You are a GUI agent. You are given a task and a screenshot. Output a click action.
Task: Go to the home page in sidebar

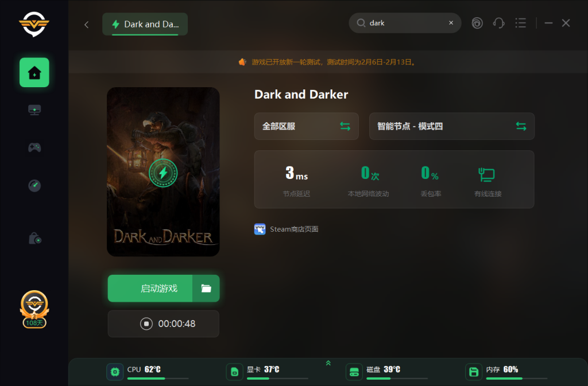(x=34, y=72)
